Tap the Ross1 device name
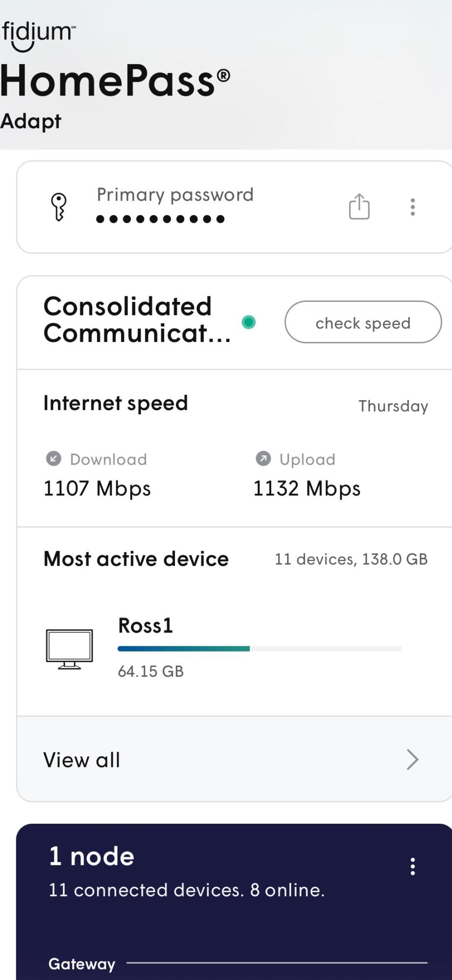Image resolution: width=452 pixels, height=980 pixels. click(x=146, y=626)
